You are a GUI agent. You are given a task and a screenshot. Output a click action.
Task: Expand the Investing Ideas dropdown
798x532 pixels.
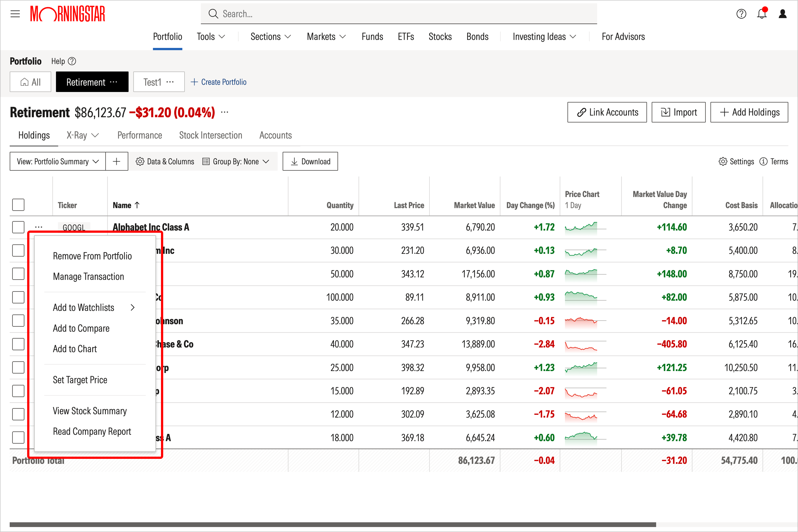click(544, 37)
